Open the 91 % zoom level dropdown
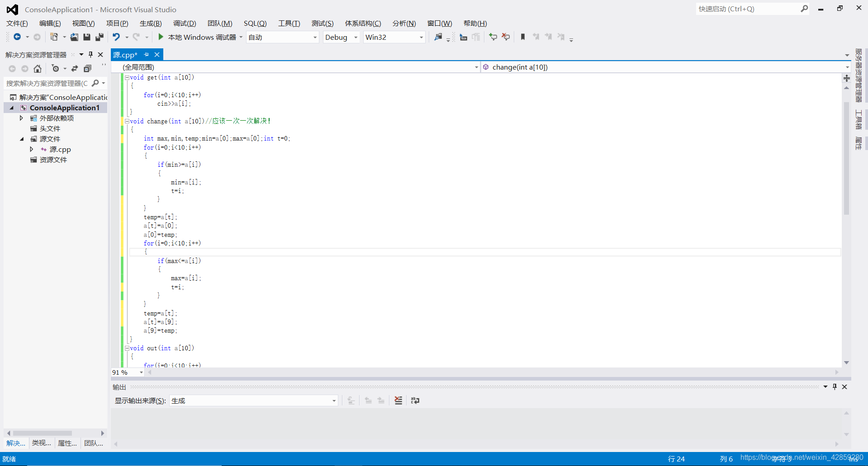This screenshot has width=868, height=466. point(142,372)
